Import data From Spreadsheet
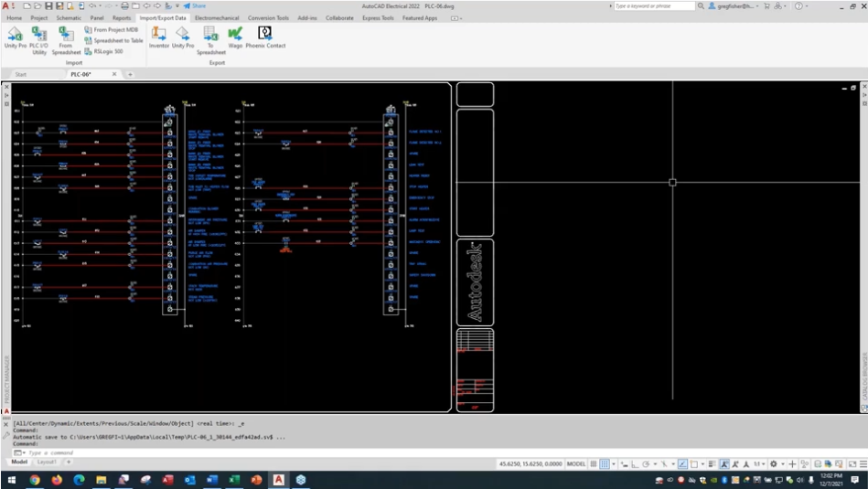 pos(66,40)
